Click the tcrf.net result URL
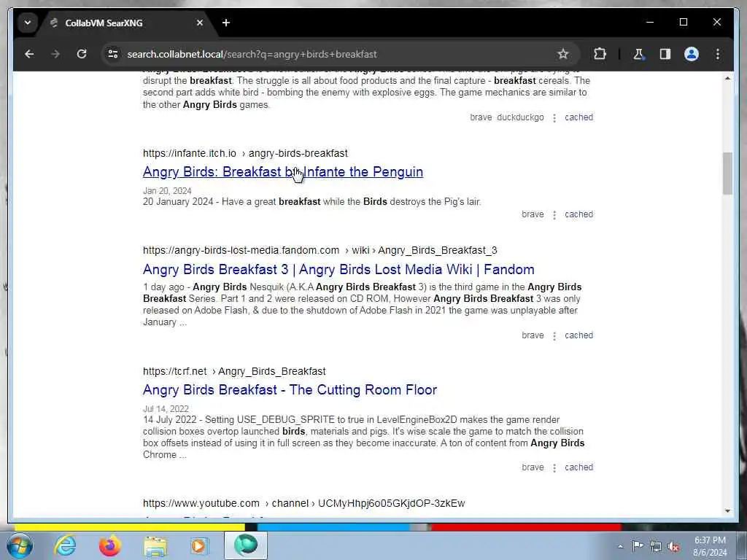 (234, 371)
